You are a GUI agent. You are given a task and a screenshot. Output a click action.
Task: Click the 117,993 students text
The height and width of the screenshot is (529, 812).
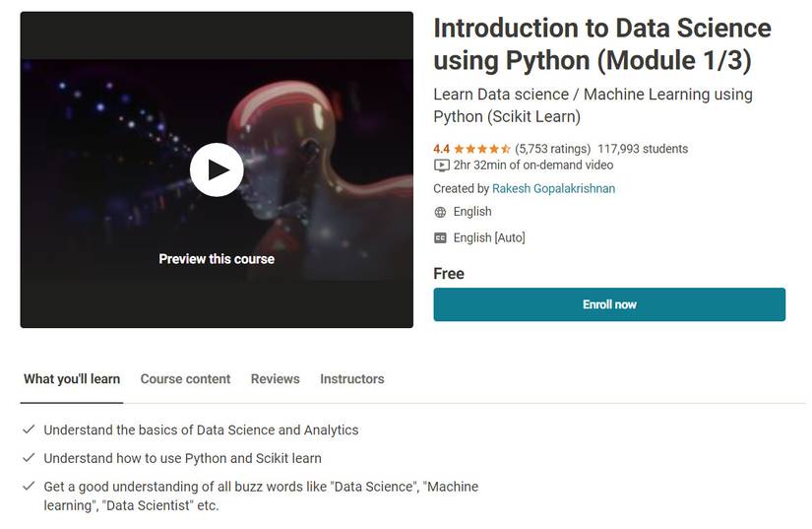pyautogui.click(x=643, y=149)
